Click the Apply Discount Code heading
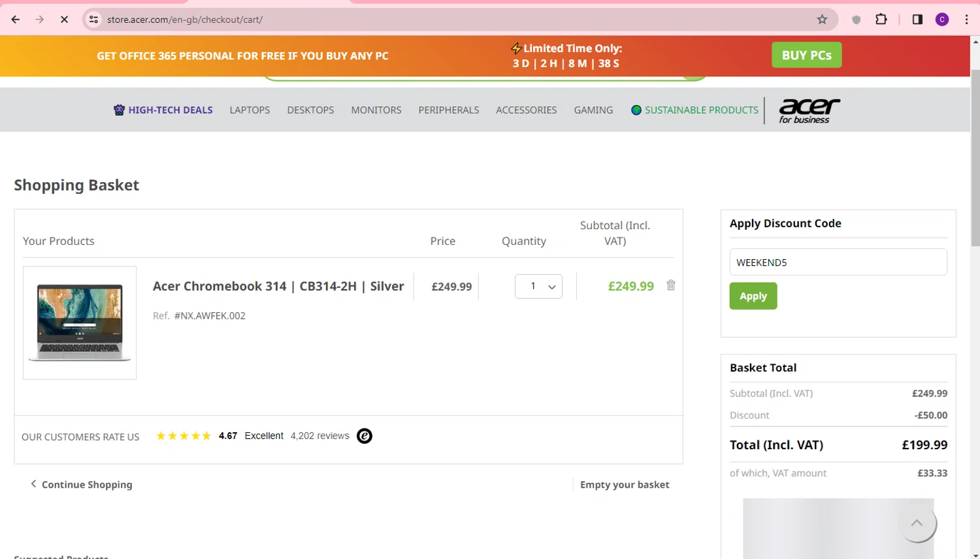 (x=785, y=223)
